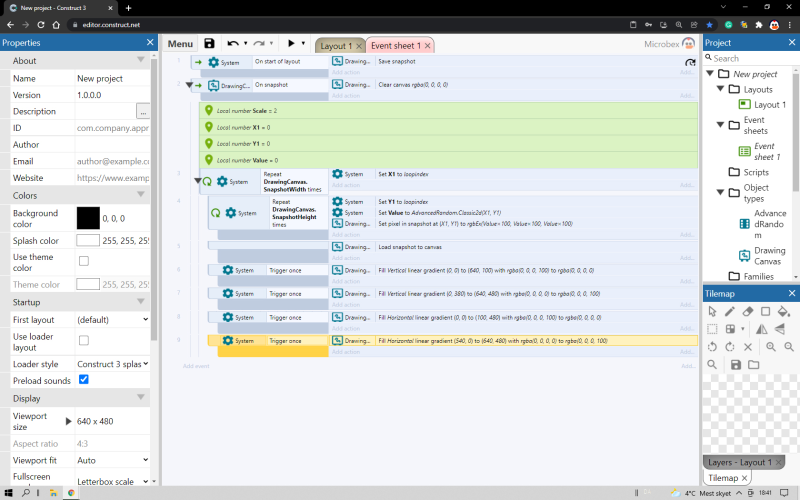The height and width of the screenshot is (500, 800).
Task: Select the Tilemap rectangle tool
Action: tap(765, 311)
